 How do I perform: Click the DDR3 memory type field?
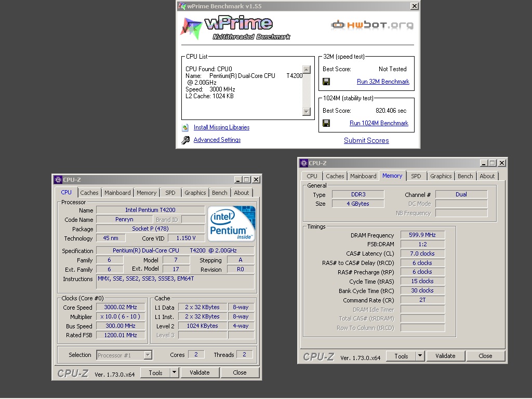point(358,194)
